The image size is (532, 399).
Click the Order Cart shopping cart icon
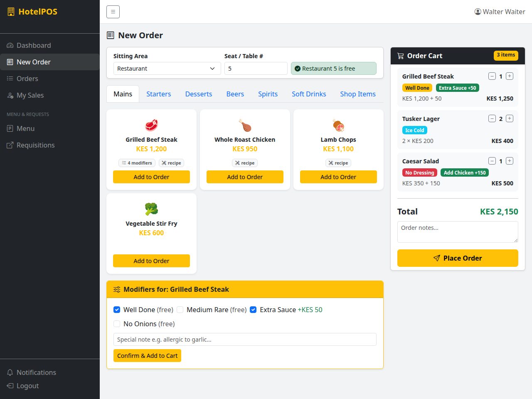point(401,56)
